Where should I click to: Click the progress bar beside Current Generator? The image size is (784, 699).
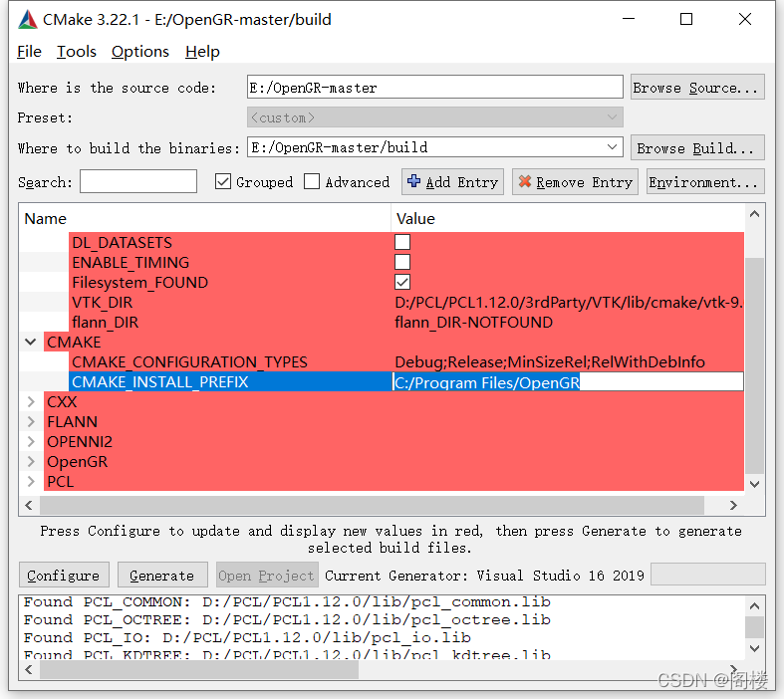click(708, 575)
